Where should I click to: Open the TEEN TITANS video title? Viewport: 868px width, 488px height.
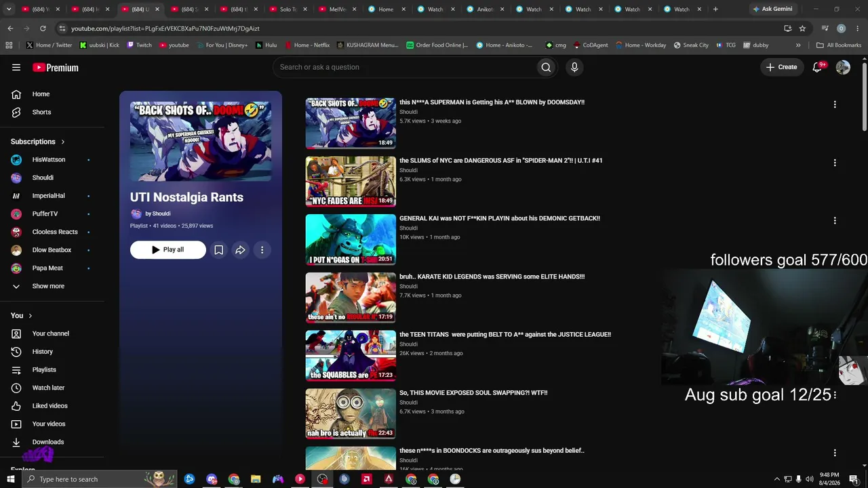tap(505, 334)
